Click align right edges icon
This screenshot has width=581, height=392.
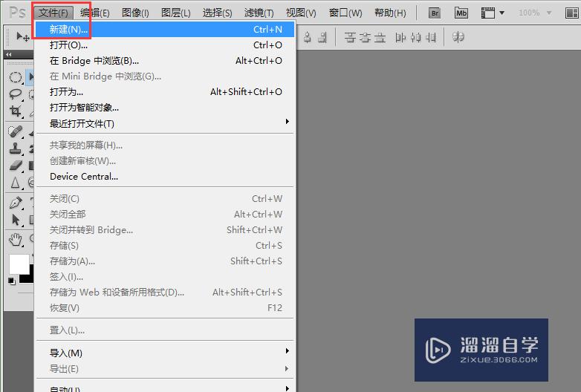point(322,37)
